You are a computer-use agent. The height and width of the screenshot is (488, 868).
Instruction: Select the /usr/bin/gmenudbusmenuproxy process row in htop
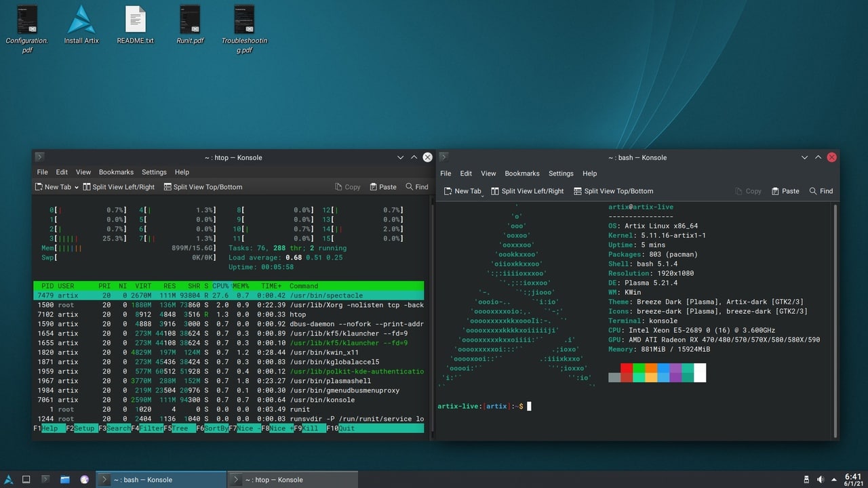pos(229,390)
